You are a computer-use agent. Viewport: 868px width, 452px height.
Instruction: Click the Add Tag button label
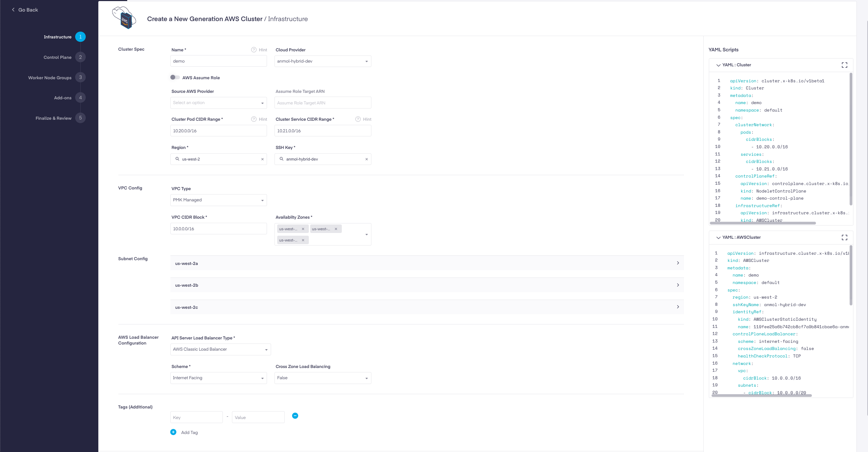(189, 432)
